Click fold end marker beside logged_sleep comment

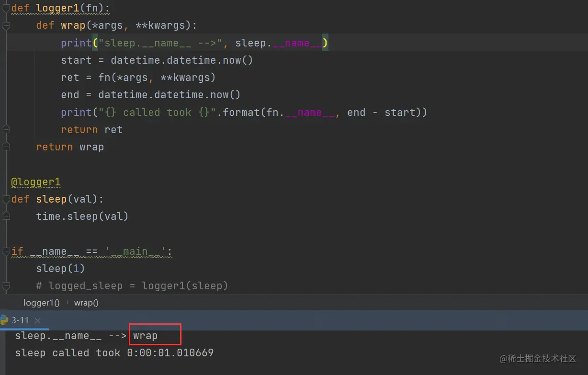pos(6,286)
